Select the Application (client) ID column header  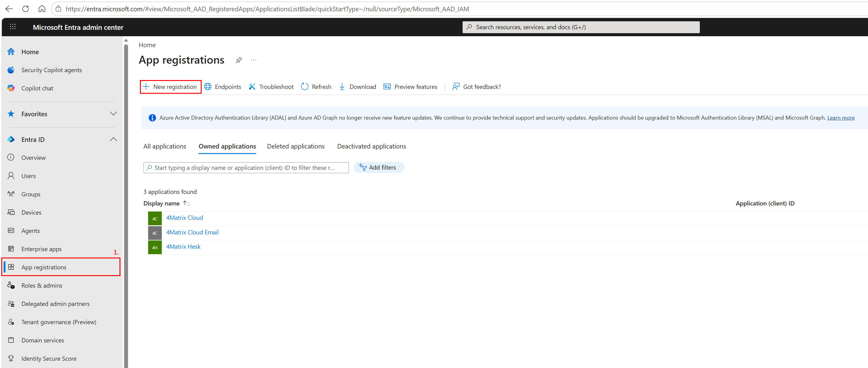[765, 203]
